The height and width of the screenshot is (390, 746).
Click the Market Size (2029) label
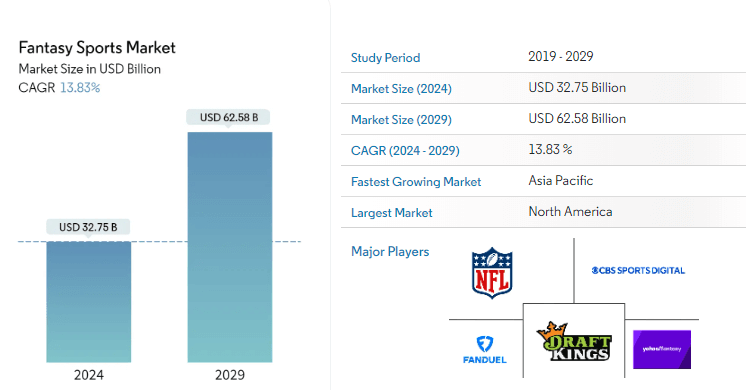(401, 120)
